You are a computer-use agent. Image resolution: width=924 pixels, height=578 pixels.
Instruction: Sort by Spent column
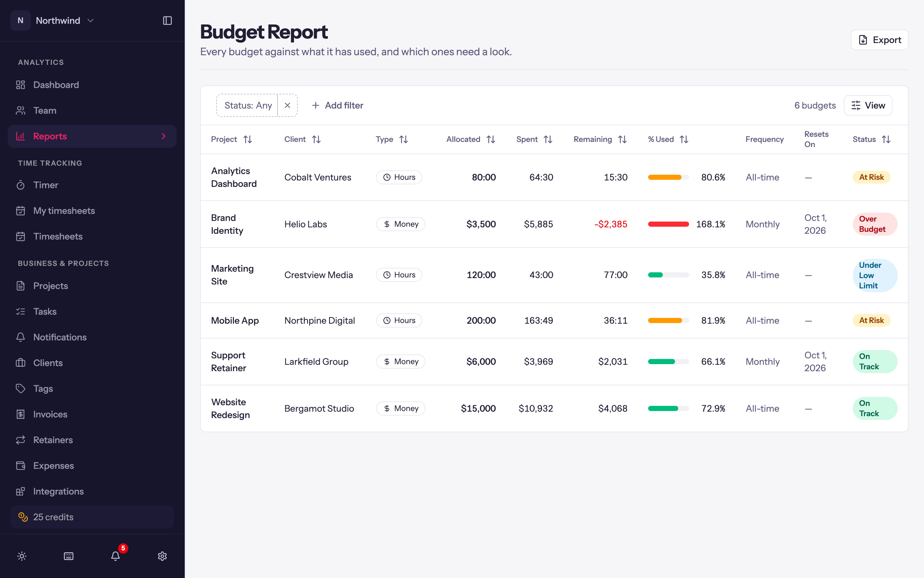tap(534, 140)
